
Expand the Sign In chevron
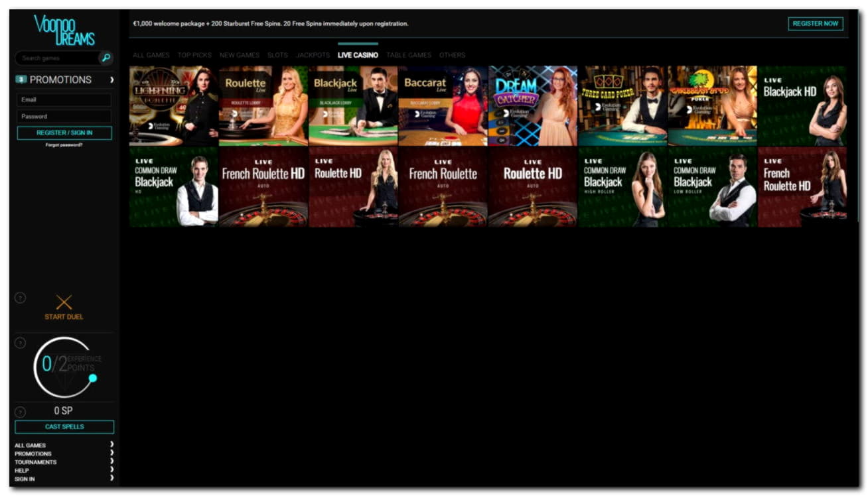coord(111,478)
